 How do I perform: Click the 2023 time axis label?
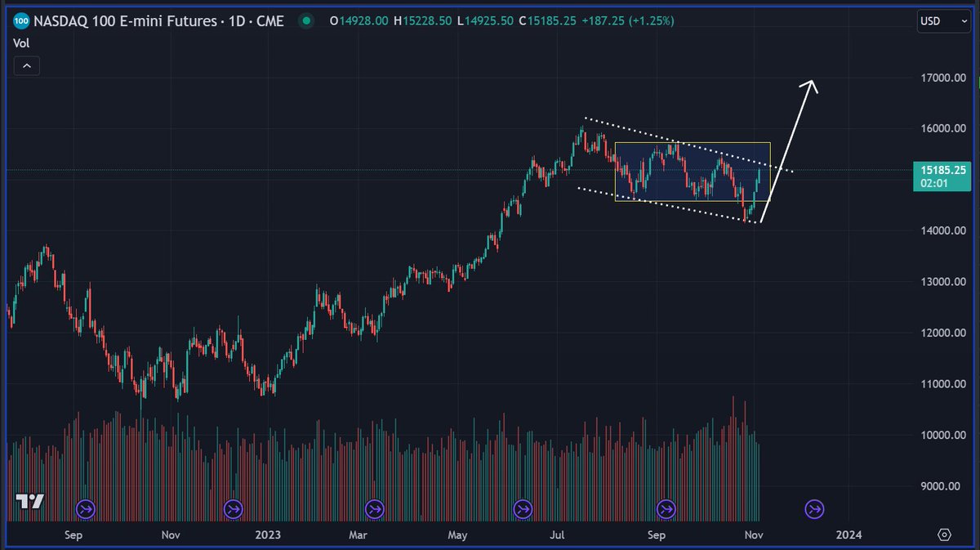point(268,535)
